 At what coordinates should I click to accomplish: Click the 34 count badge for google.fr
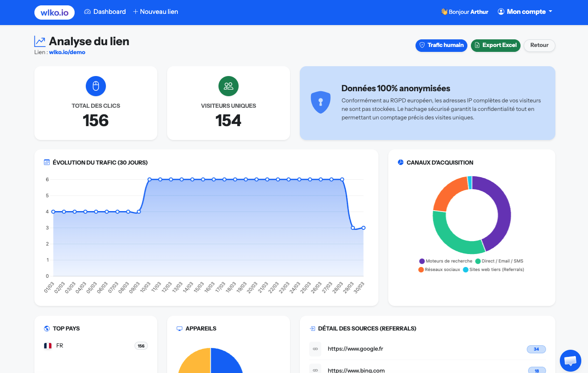536,349
